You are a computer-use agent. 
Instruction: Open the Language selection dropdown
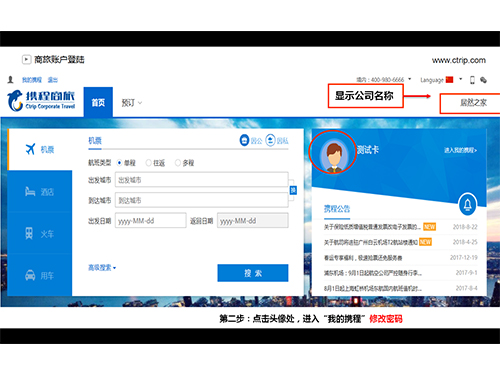441,80
